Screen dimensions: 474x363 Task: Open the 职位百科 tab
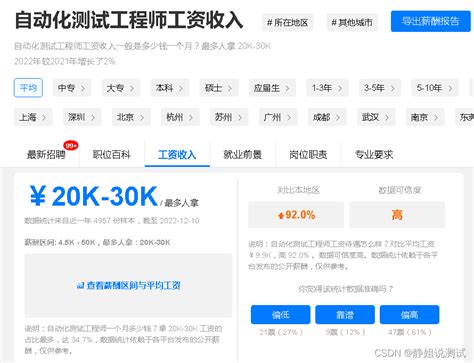coord(112,155)
